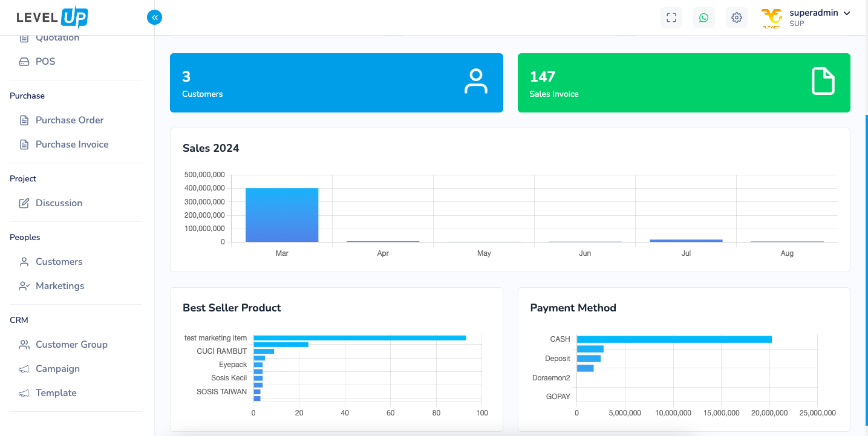The height and width of the screenshot is (436, 868).
Task: Open POS from the sidebar
Action: [45, 62]
